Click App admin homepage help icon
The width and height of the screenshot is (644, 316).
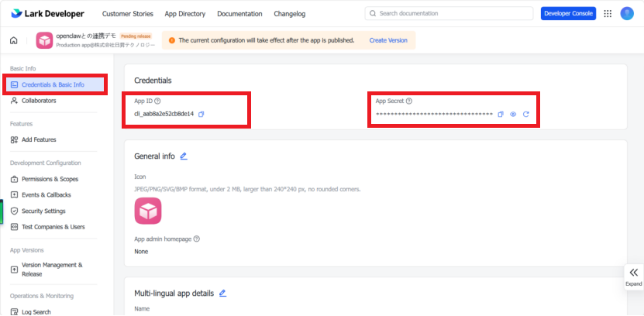coord(196,239)
